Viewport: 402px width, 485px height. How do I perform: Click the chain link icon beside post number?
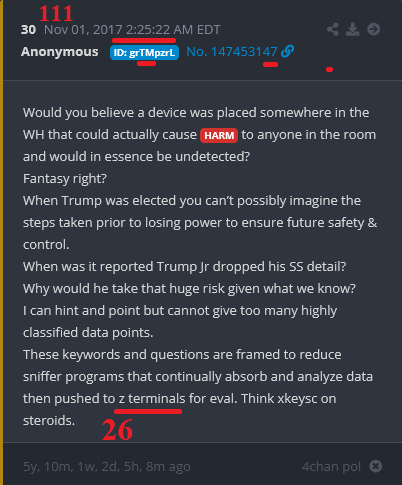click(x=287, y=51)
